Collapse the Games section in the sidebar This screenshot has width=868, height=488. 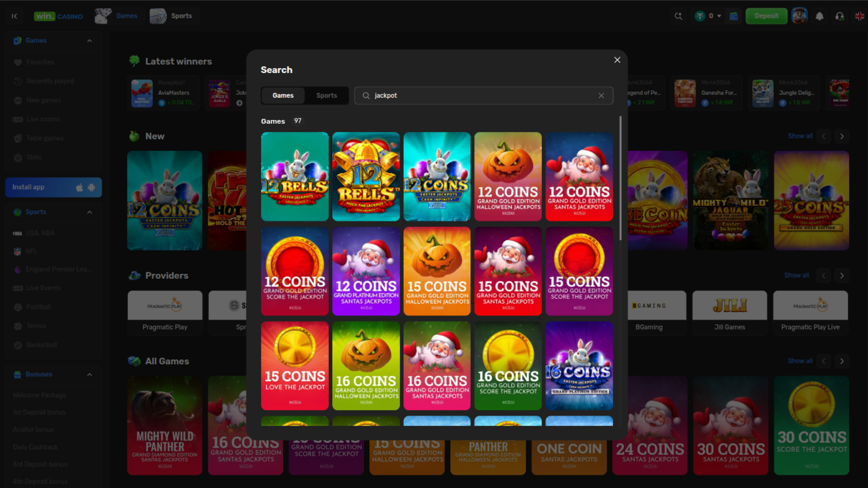click(x=89, y=40)
